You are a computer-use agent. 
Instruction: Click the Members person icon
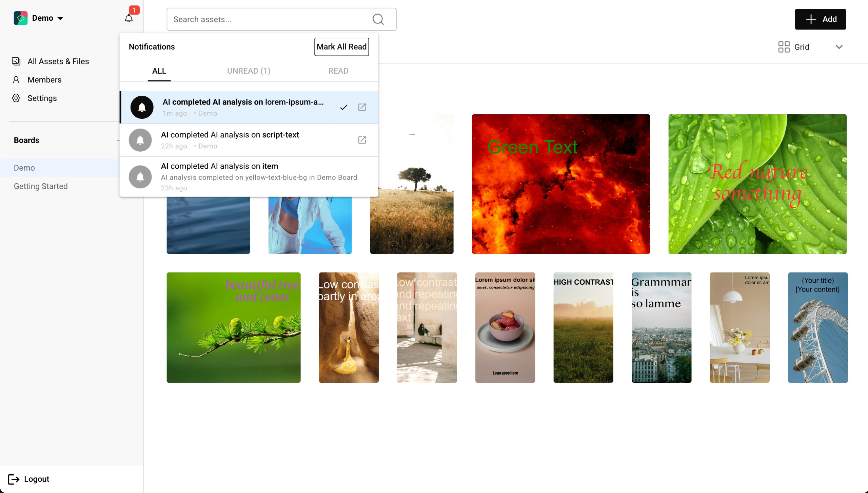[x=16, y=80]
